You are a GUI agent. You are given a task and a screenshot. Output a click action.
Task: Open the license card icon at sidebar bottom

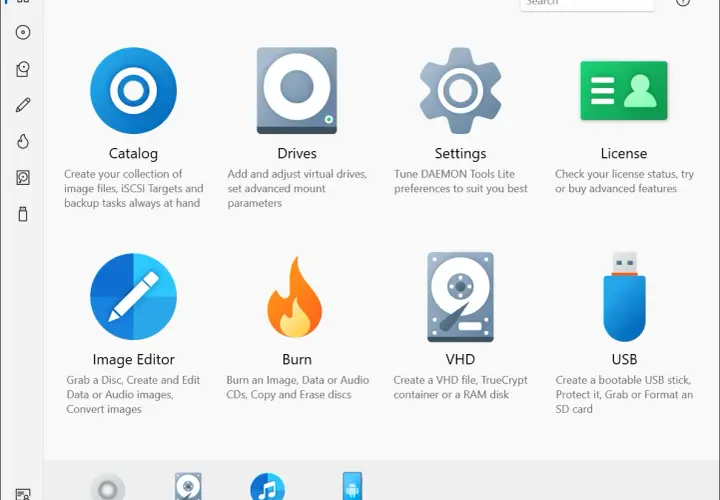tap(23, 494)
